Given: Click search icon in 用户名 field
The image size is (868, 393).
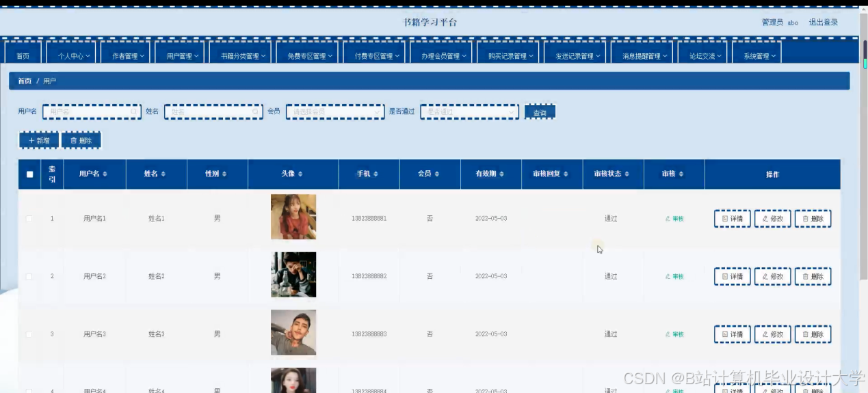Looking at the screenshot, I should click(134, 111).
